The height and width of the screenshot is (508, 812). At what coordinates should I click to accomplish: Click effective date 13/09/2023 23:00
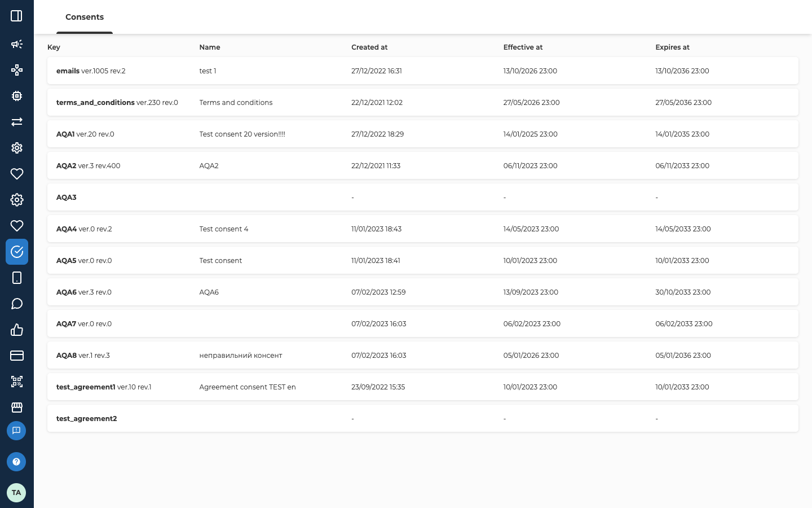[531, 292]
